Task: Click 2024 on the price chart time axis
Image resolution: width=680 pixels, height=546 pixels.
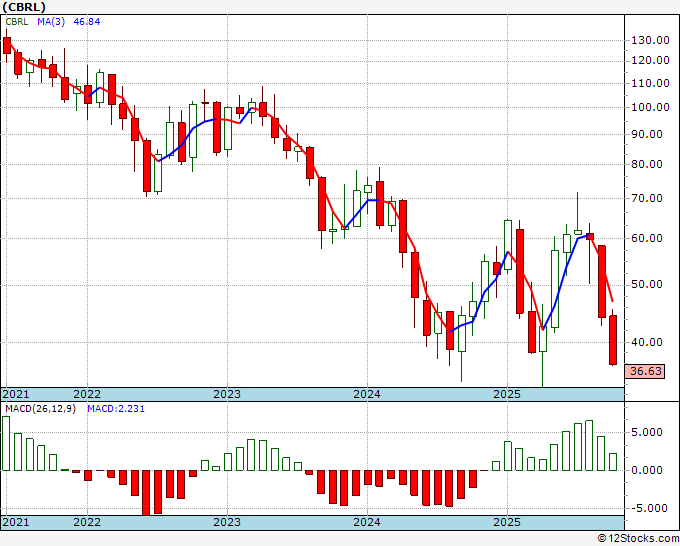Action: (x=367, y=394)
